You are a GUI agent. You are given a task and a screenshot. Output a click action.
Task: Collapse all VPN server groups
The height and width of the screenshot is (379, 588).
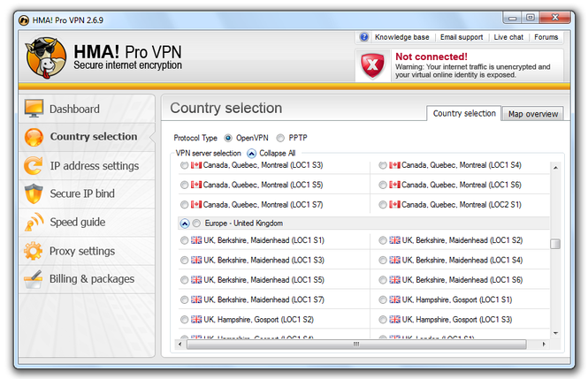pyautogui.click(x=252, y=153)
